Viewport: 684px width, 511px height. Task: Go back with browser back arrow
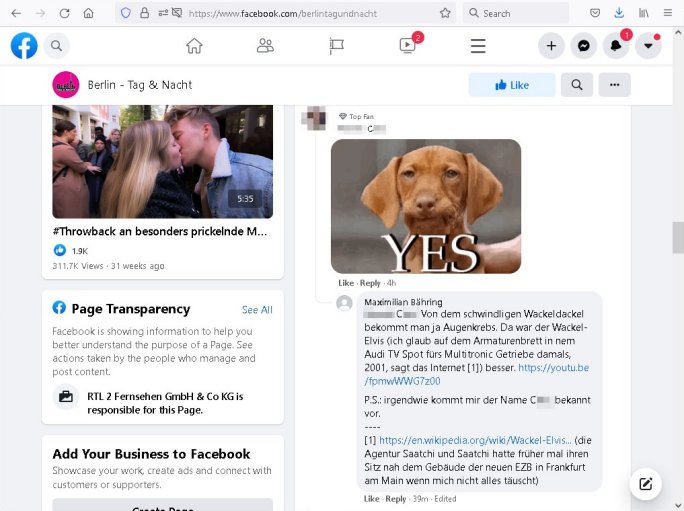coord(16,13)
